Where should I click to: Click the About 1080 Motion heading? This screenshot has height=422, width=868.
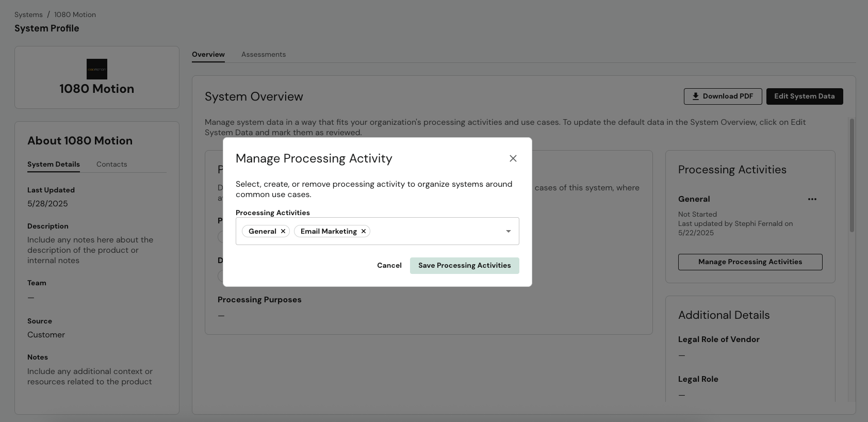(80, 141)
